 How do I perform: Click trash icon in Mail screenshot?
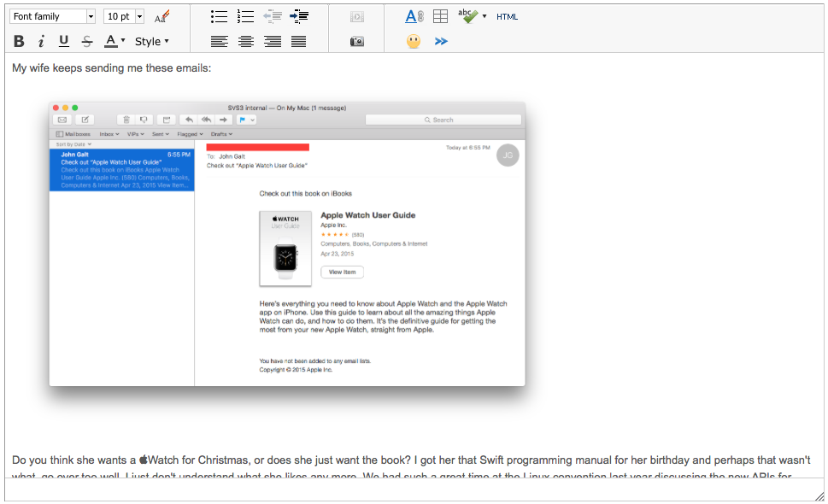pos(126,120)
